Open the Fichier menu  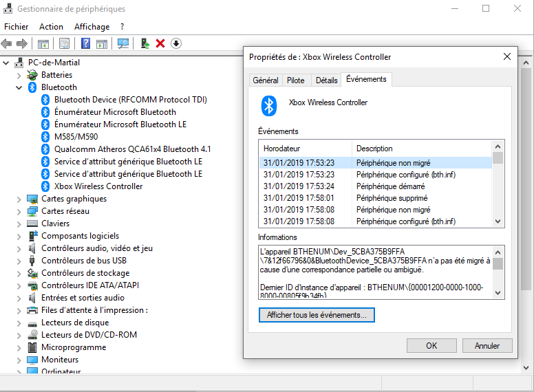16,27
